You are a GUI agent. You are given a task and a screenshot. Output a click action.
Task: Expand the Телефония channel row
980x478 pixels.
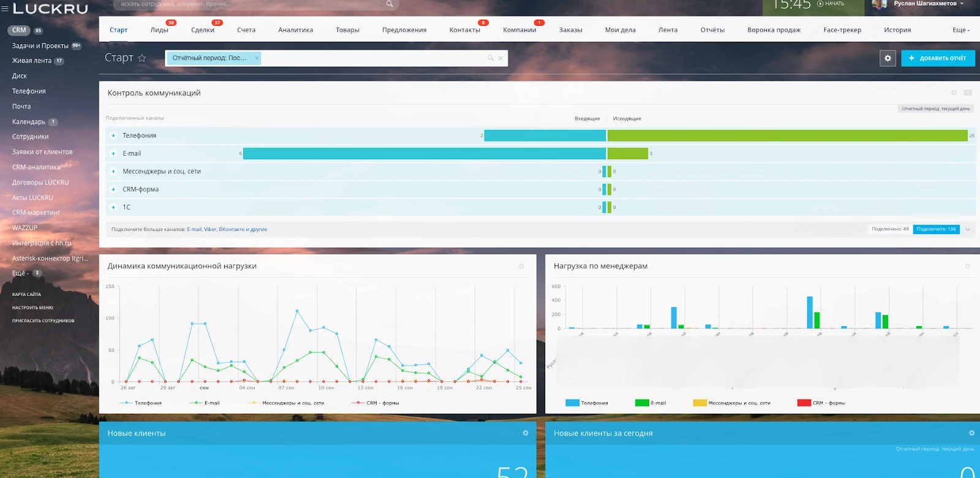113,136
